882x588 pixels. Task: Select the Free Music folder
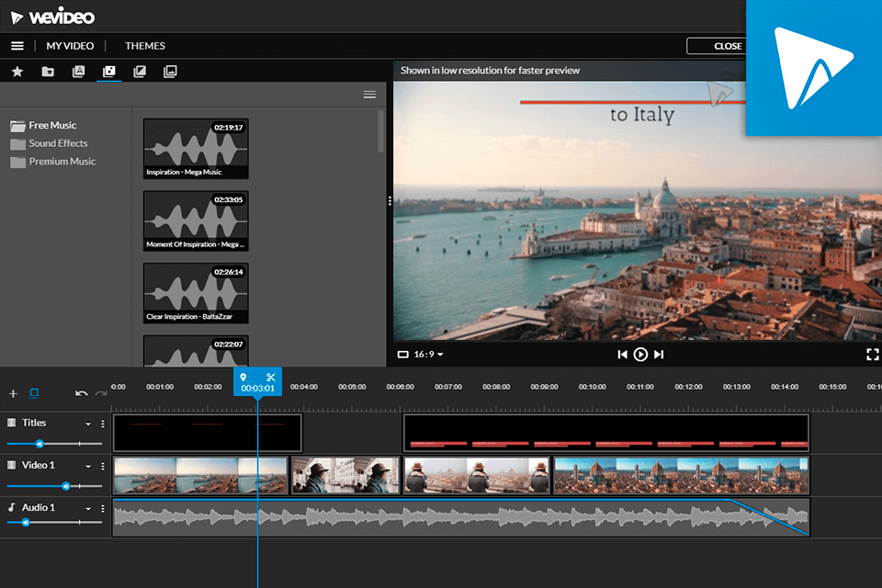43,125
